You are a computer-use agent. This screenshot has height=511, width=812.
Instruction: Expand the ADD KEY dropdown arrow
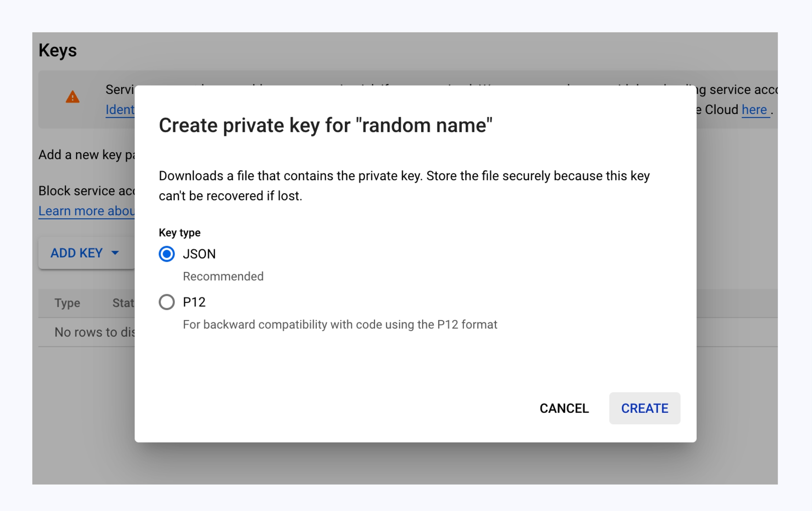115,253
